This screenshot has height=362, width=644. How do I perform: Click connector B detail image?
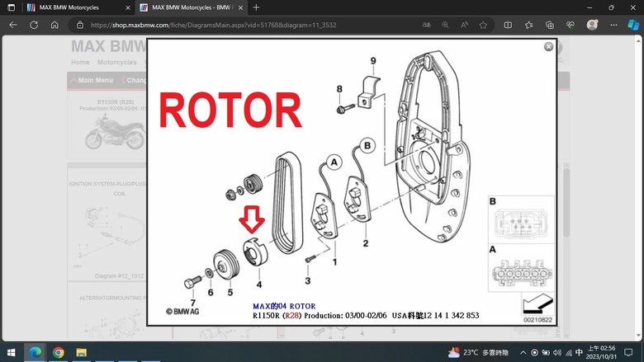pyautogui.click(x=521, y=219)
